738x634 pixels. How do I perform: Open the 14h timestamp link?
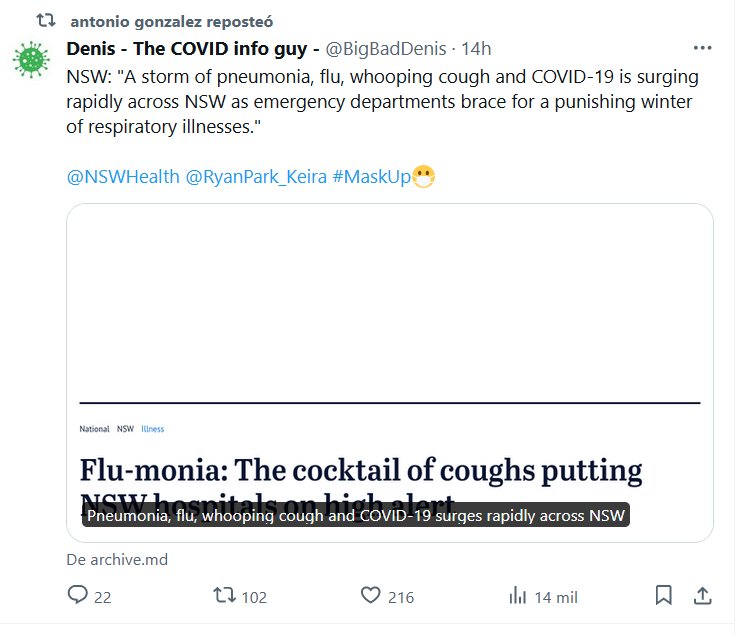476,49
